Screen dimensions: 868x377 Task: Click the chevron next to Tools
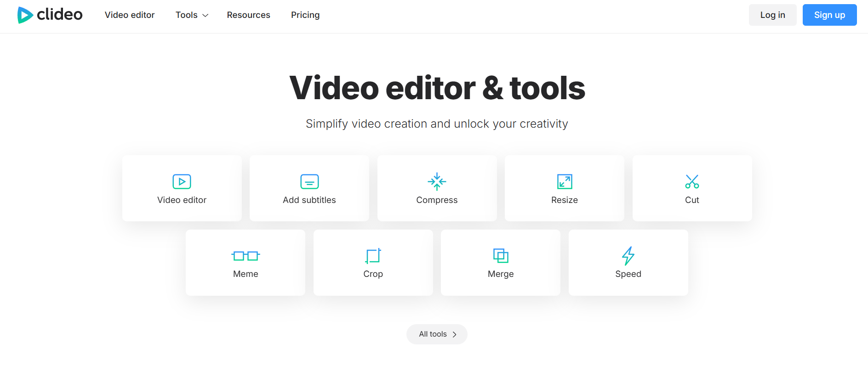(206, 16)
